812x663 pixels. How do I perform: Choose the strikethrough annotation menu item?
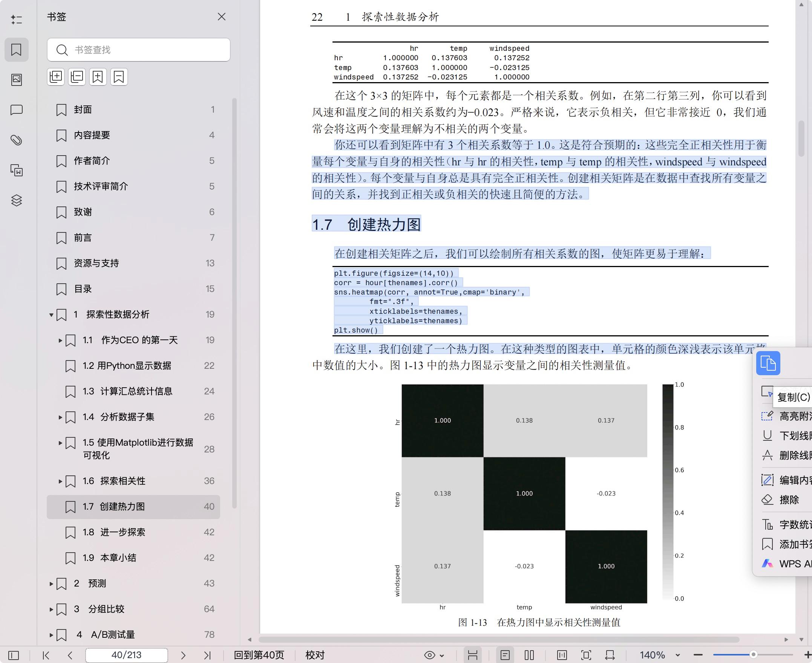pos(786,455)
